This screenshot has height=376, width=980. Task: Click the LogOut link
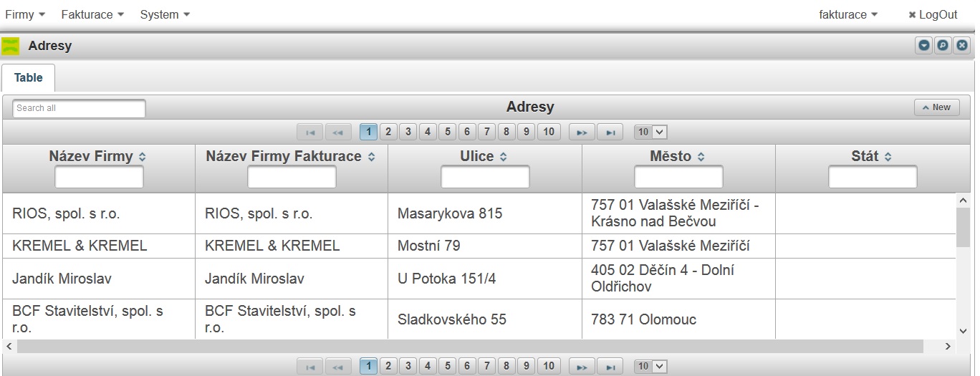pos(933,14)
